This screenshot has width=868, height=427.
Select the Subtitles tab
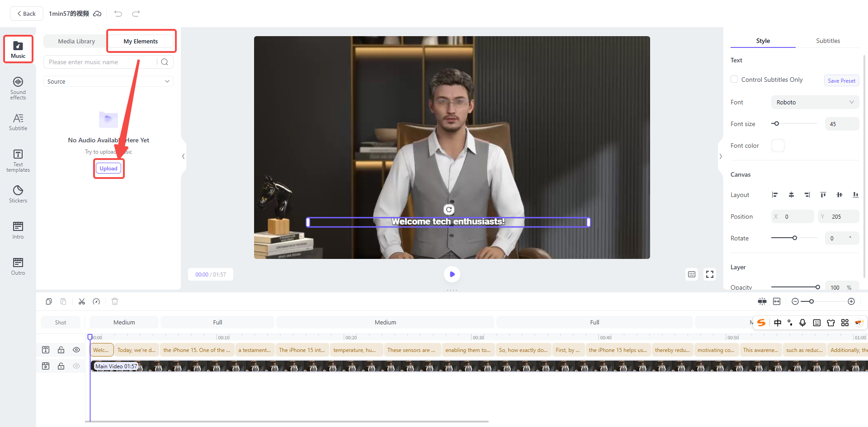(828, 41)
